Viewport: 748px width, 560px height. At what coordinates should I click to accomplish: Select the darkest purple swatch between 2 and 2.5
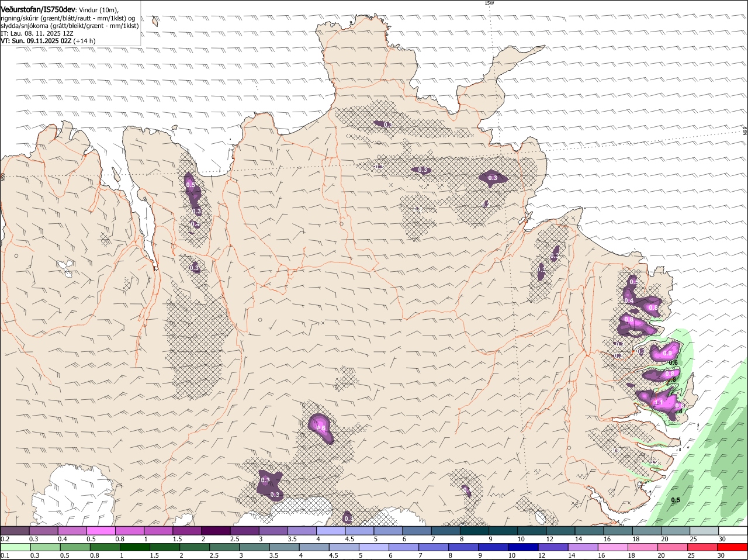pos(215,531)
